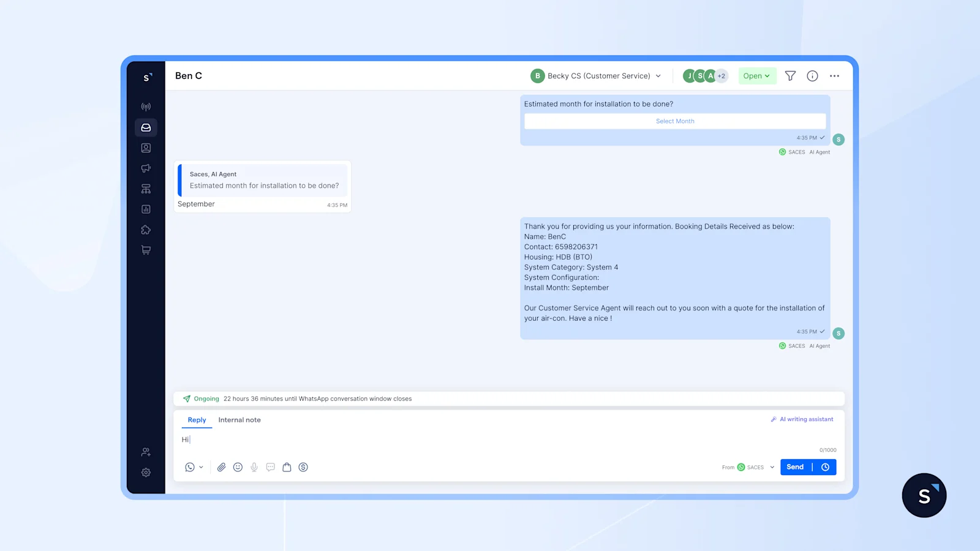The height and width of the screenshot is (551, 980).
Task: Open the Inbox icon in sidebar
Action: point(146,127)
